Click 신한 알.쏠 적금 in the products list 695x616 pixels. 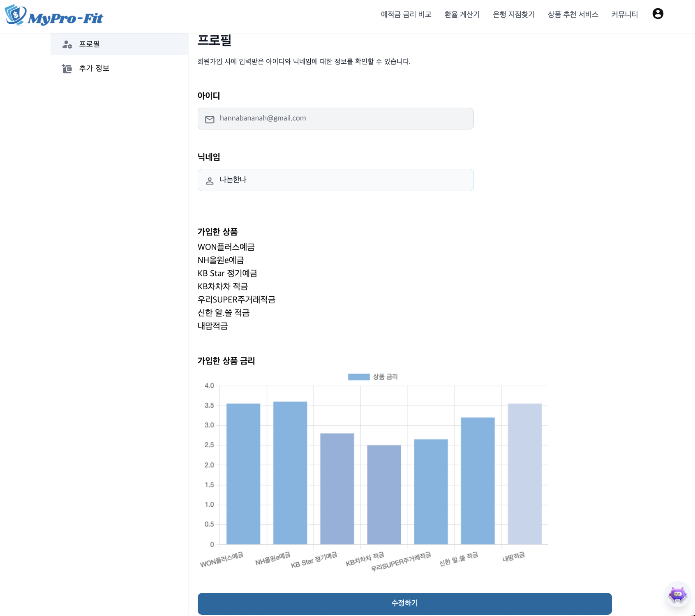[x=224, y=313]
